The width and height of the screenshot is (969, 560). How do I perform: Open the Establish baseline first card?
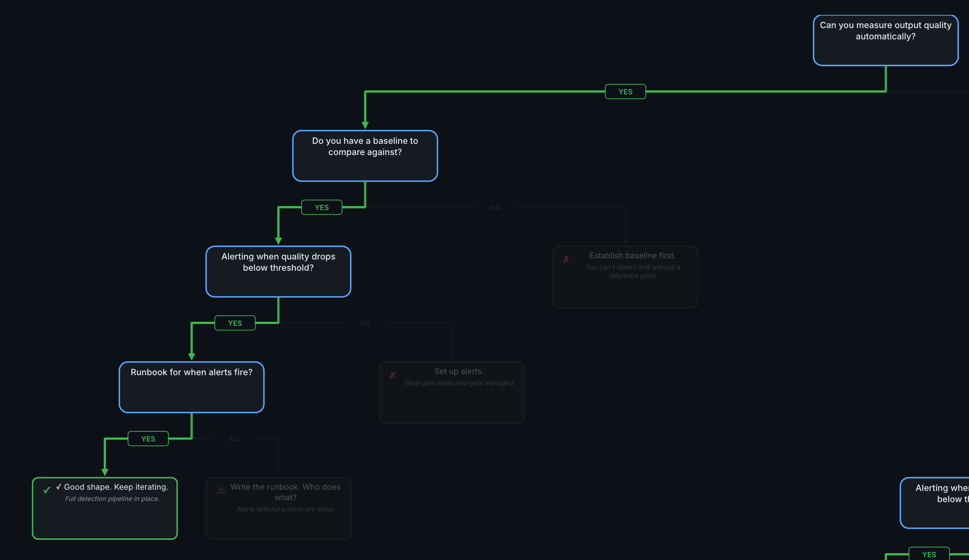pos(625,277)
